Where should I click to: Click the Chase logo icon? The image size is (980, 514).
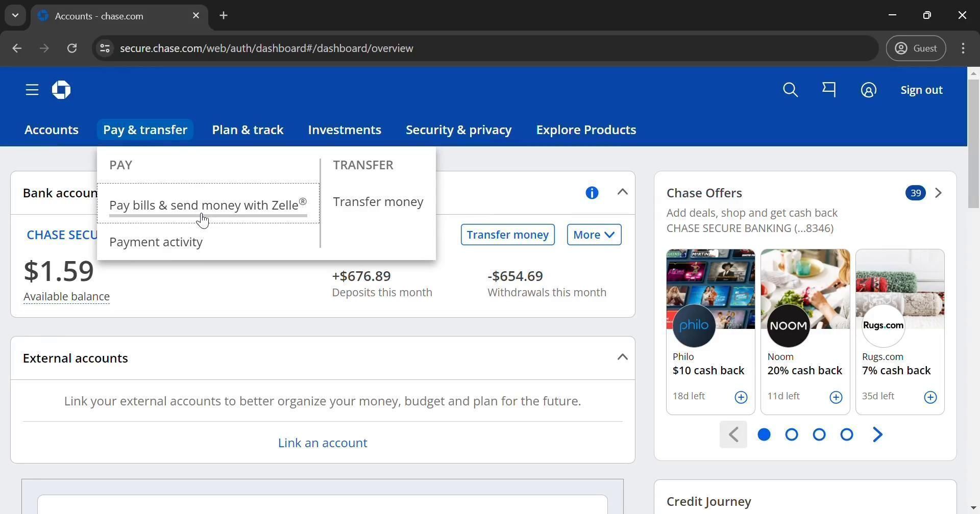tap(61, 90)
